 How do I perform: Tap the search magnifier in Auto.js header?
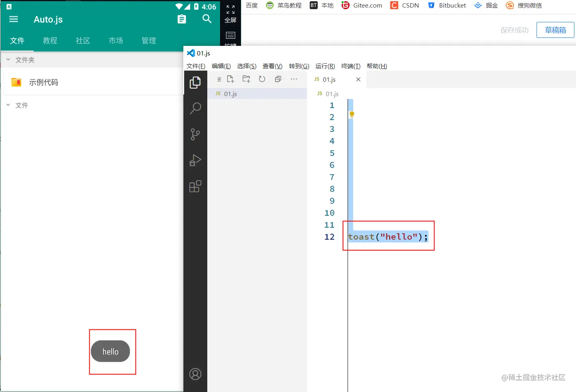[207, 19]
